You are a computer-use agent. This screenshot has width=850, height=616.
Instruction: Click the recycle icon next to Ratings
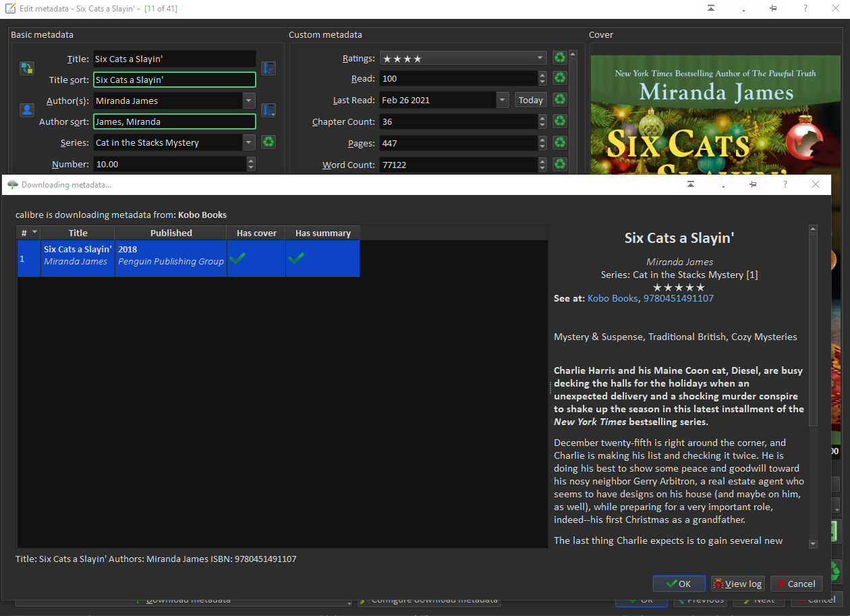tap(559, 58)
